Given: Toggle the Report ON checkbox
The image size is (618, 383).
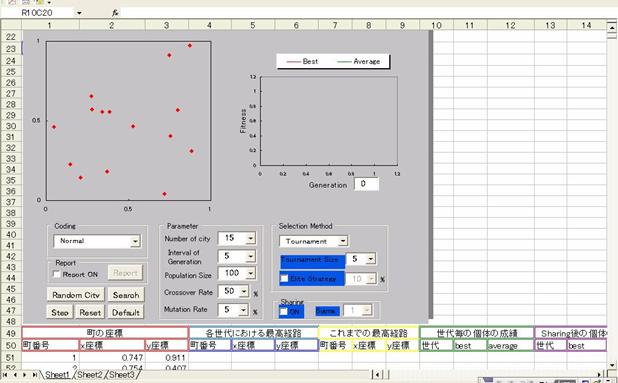Looking at the screenshot, I should tap(57, 274).
